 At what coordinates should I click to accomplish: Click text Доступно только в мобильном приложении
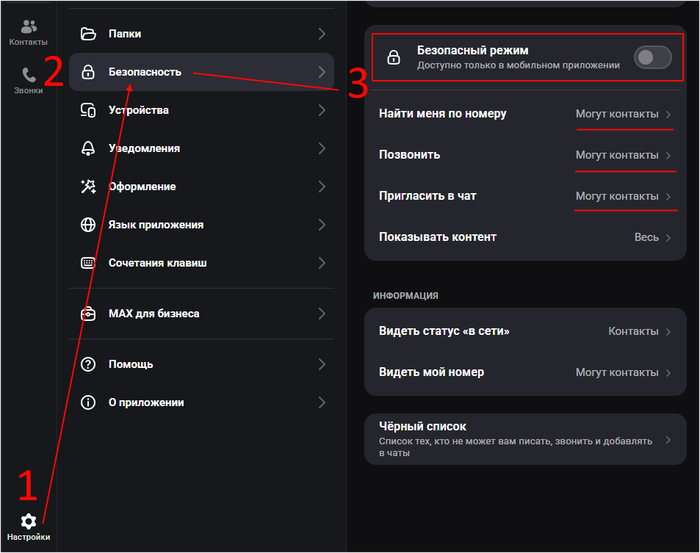click(x=518, y=66)
